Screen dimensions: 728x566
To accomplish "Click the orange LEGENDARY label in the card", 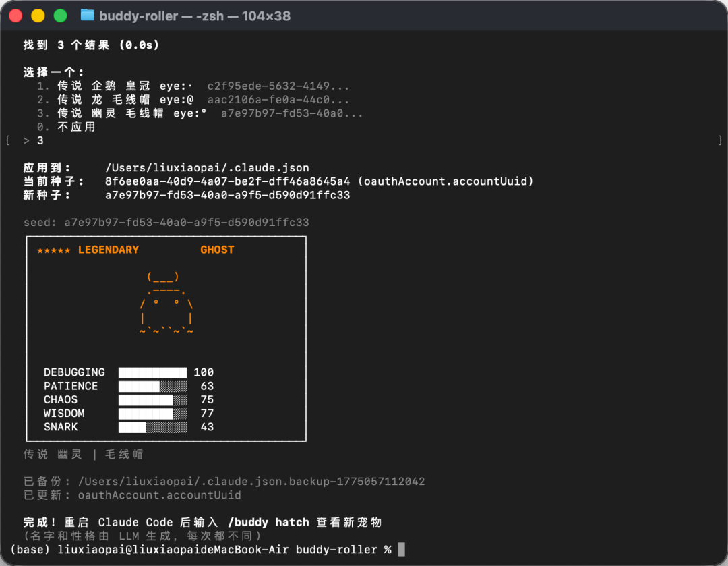I will point(109,250).
